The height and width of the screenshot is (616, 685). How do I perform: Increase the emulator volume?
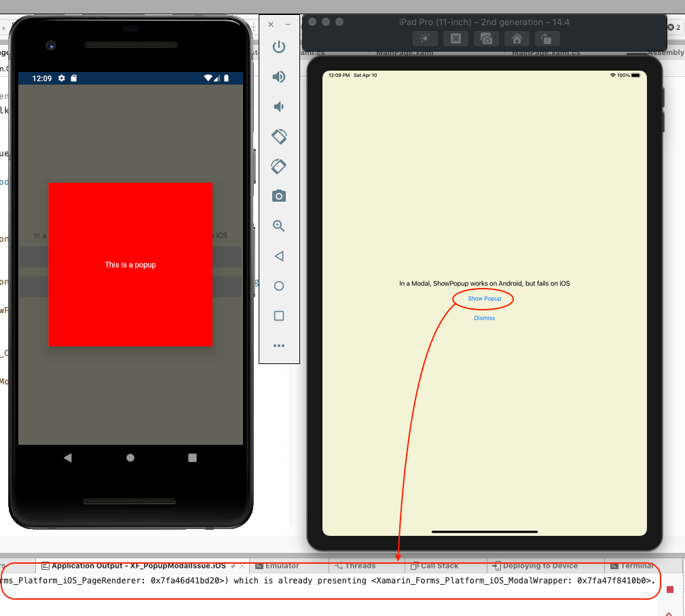(x=278, y=77)
